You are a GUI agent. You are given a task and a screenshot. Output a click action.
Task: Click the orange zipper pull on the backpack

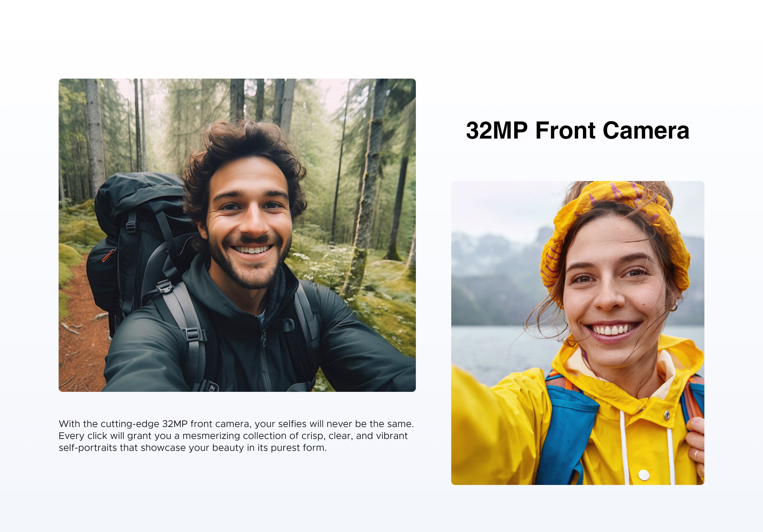pyautogui.click(x=108, y=256)
